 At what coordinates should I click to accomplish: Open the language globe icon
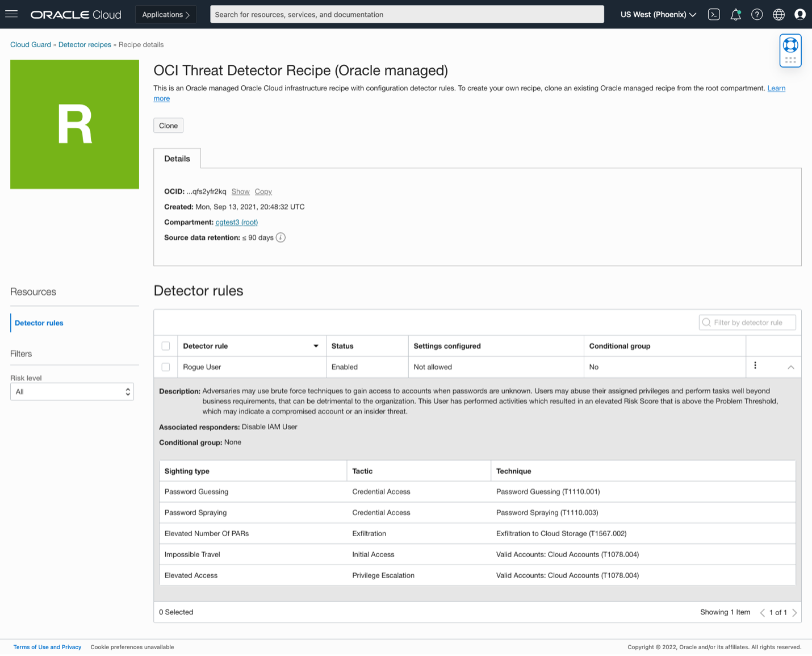778,15
